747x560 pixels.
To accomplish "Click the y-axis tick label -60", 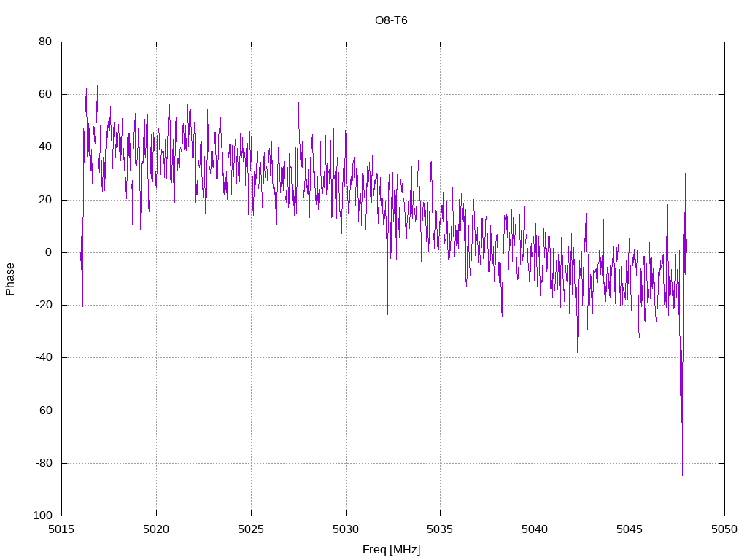I will coord(44,411).
